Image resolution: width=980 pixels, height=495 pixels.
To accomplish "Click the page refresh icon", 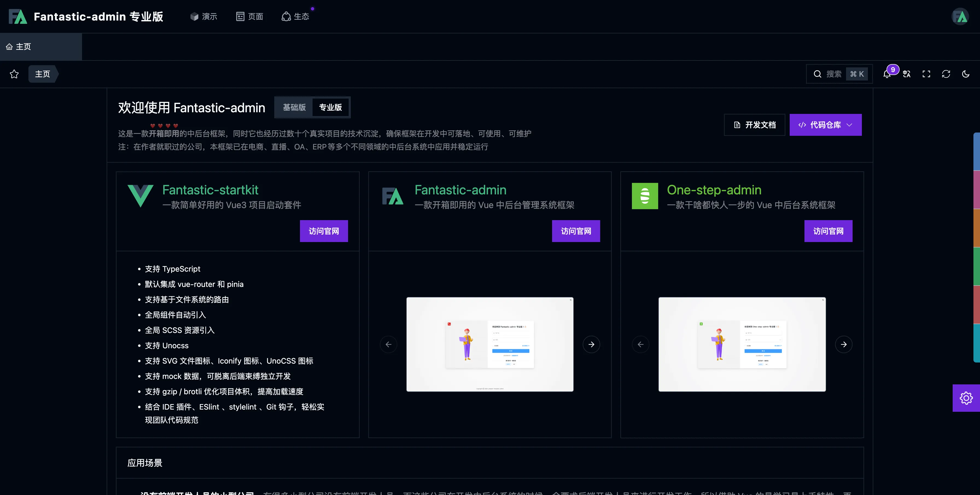I will tap(946, 74).
